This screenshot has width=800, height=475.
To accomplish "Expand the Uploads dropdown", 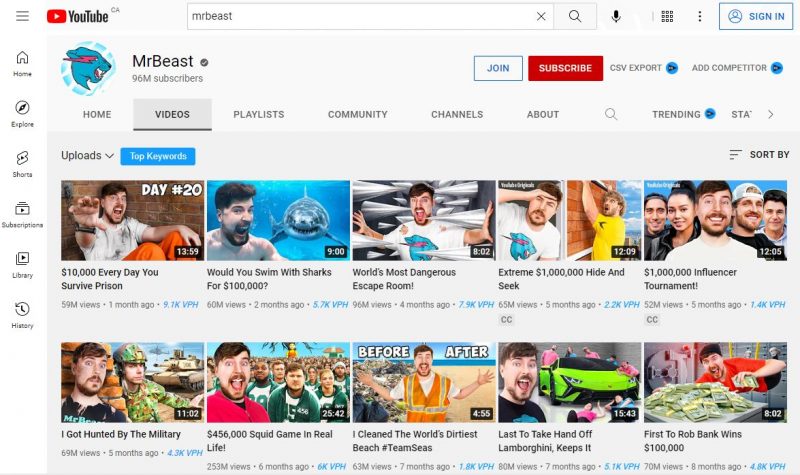I will point(87,156).
